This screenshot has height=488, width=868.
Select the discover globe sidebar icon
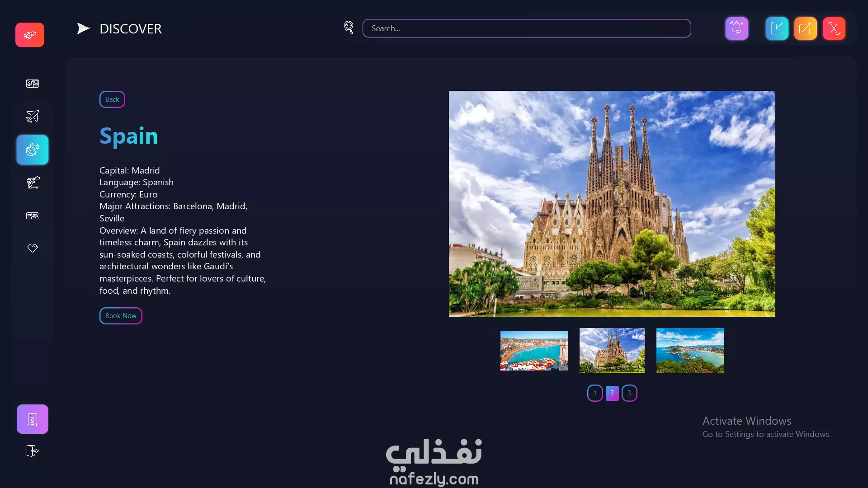[32, 150]
